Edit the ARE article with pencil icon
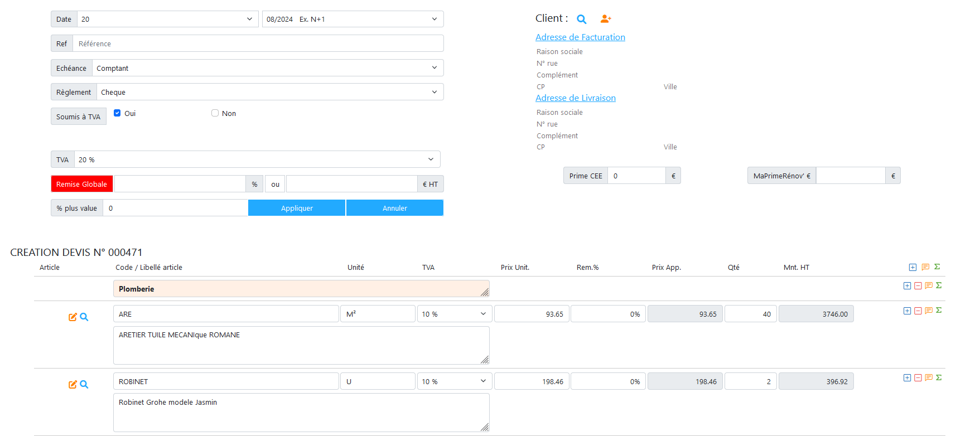The height and width of the screenshot is (436, 980). [x=73, y=317]
